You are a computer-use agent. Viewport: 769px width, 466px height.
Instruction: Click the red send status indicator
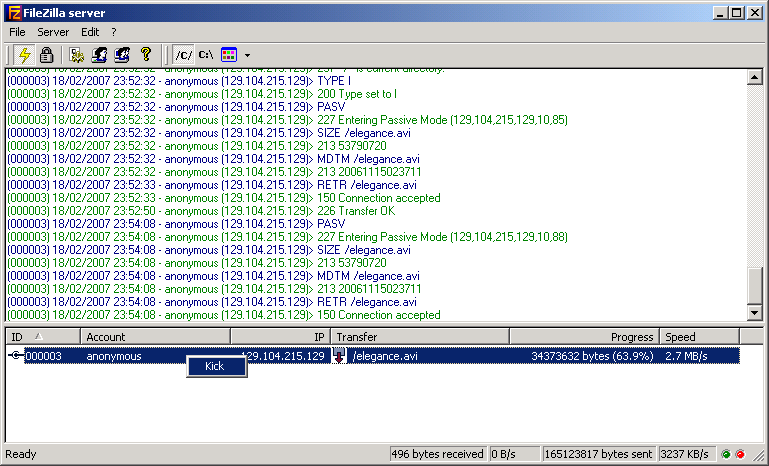(x=740, y=454)
